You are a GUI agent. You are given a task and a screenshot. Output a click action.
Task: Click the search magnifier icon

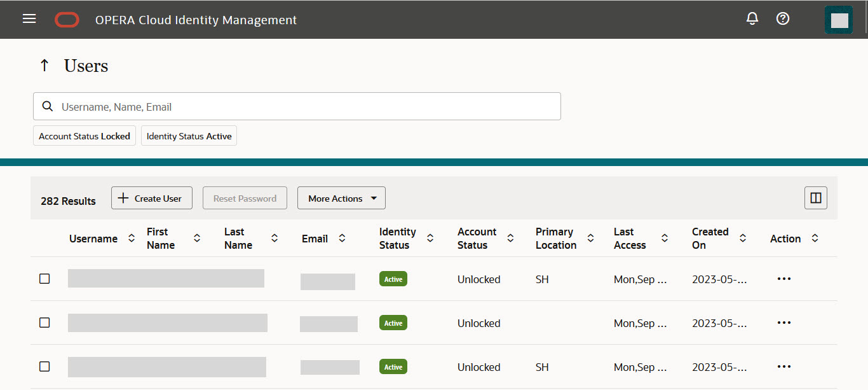48,106
